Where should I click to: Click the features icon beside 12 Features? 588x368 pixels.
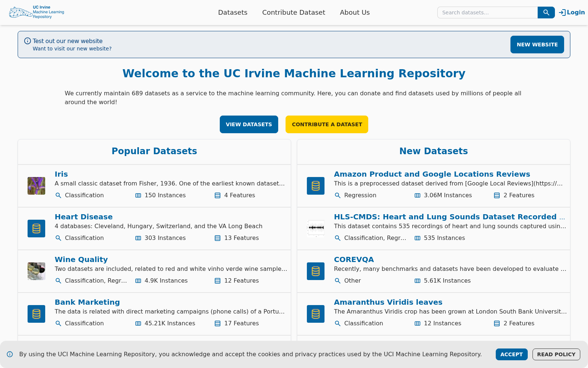pos(218,281)
